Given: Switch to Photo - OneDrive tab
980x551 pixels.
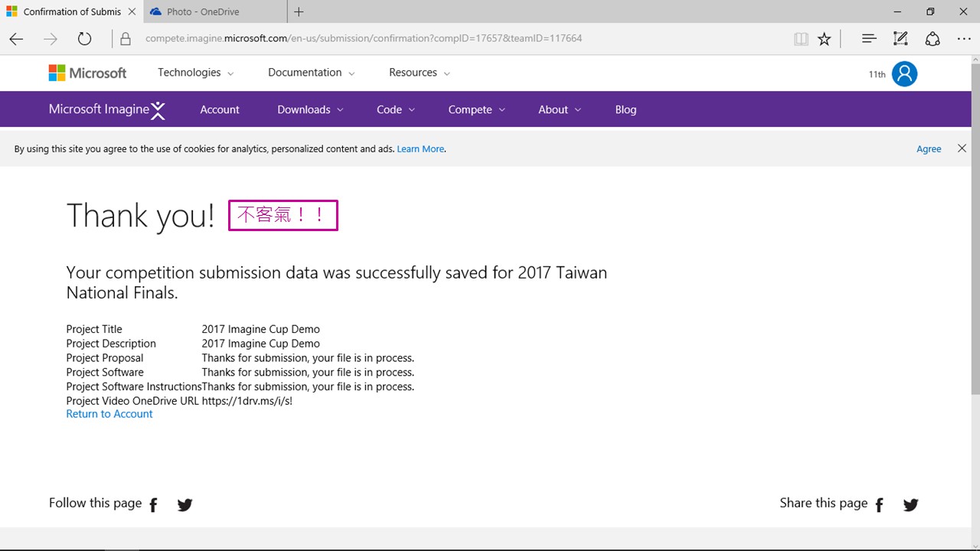Looking at the screenshot, I should (214, 11).
